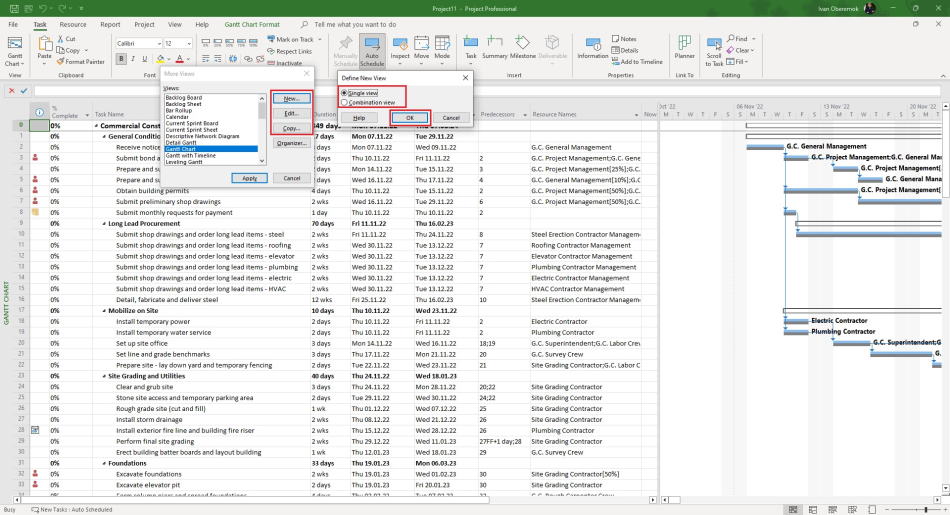This screenshot has width=950, height=515.
Task: Open the Fill dropdown in Editing group
Action: [x=746, y=62]
